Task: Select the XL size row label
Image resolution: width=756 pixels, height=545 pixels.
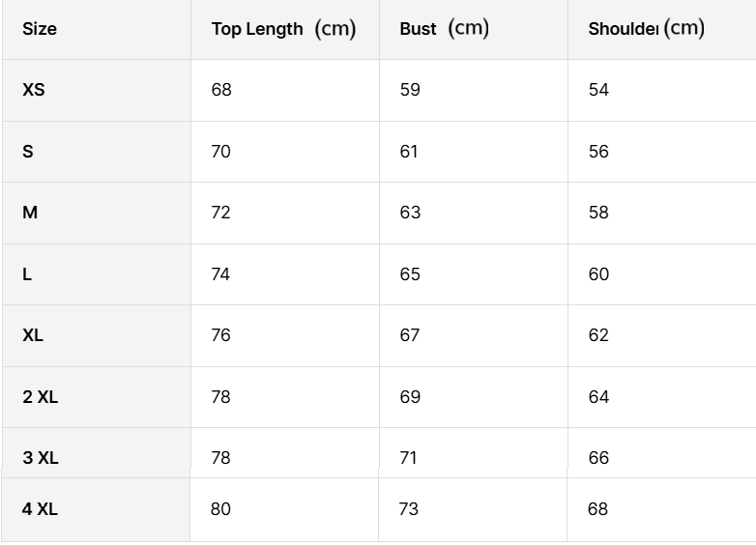Action: pos(33,335)
